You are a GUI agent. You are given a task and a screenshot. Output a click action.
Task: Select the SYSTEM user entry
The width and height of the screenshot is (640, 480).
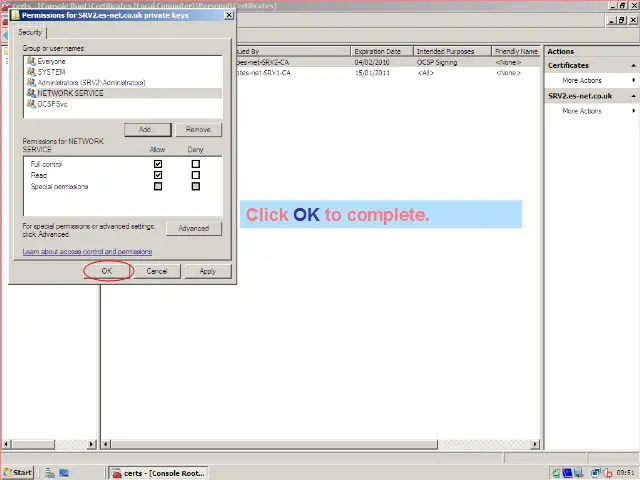pyautogui.click(x=51, y=72)
